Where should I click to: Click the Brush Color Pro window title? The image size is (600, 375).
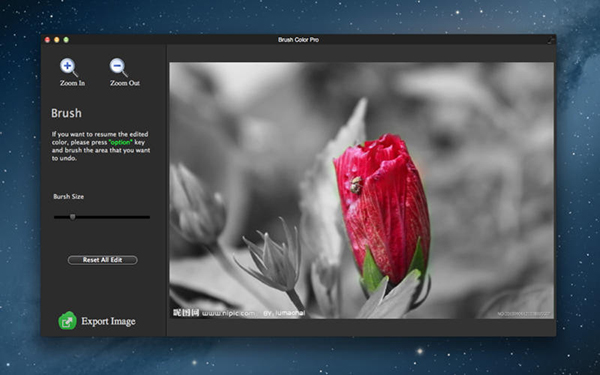298,40
